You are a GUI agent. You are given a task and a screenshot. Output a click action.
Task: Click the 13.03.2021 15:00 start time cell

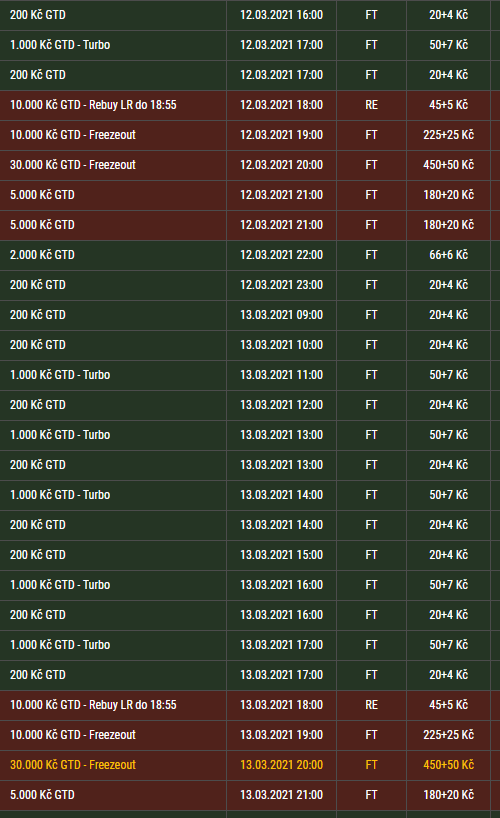click(281, 555)
